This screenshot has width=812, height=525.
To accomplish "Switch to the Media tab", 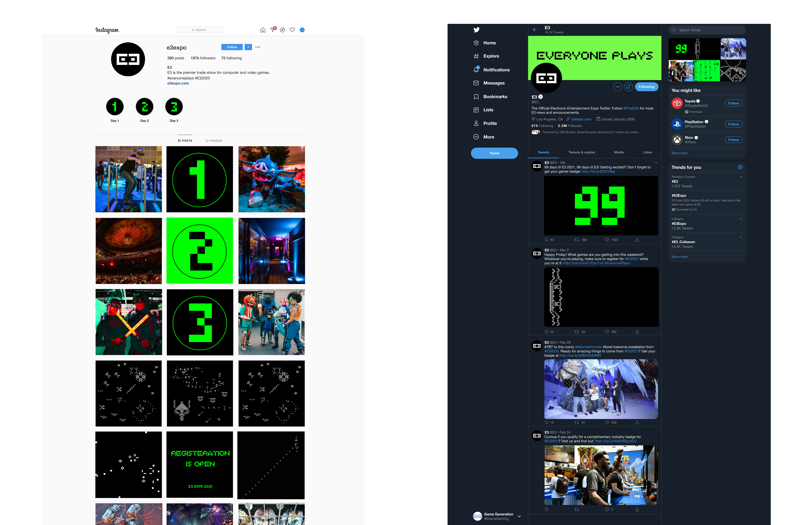I will 619,152.
